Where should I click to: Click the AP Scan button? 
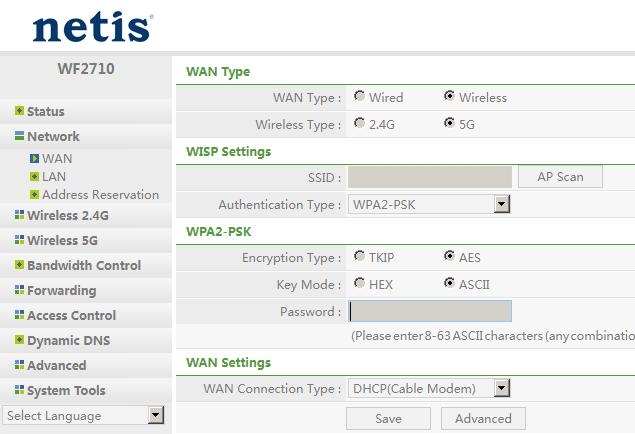click(560, 177)
